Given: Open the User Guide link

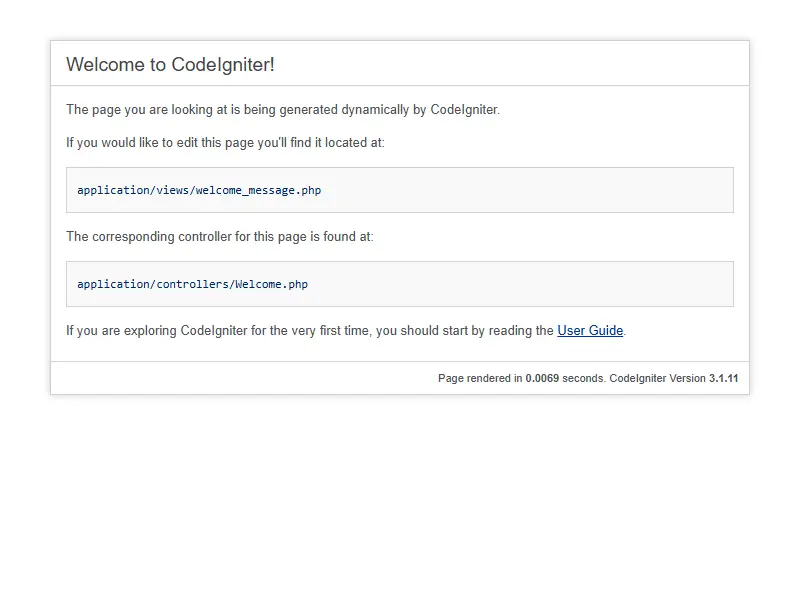Looking at the screenshot, I should pos(590,331).
